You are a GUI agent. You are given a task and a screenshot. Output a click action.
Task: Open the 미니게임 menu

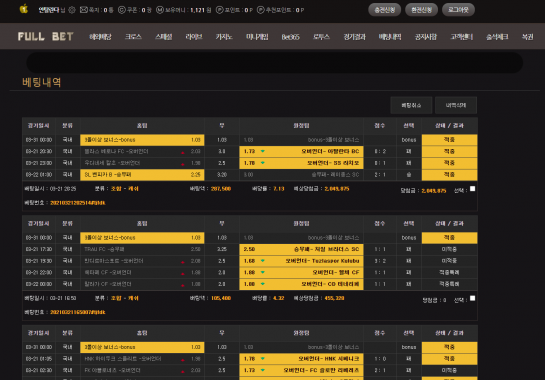point(257,37)
